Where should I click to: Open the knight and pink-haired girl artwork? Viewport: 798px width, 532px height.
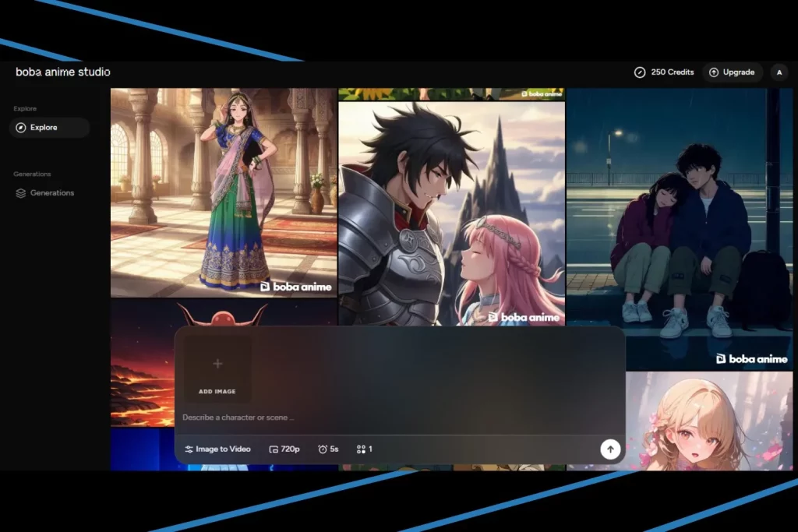(451, 213)
